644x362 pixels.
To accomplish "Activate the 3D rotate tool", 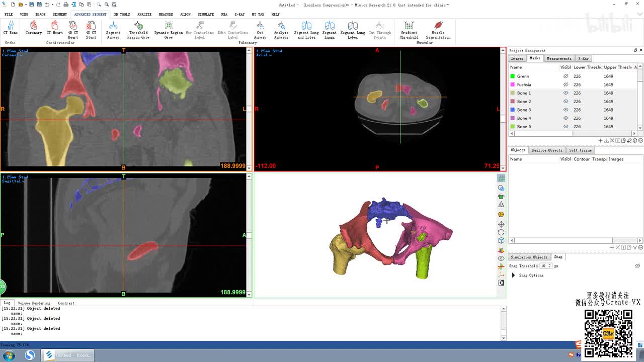I will pos(501,232).
